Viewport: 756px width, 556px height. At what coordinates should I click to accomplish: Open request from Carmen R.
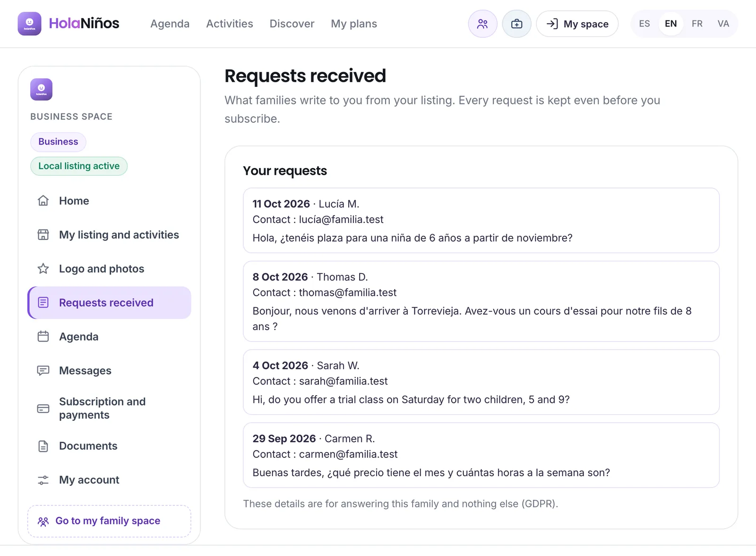(481, 455)
